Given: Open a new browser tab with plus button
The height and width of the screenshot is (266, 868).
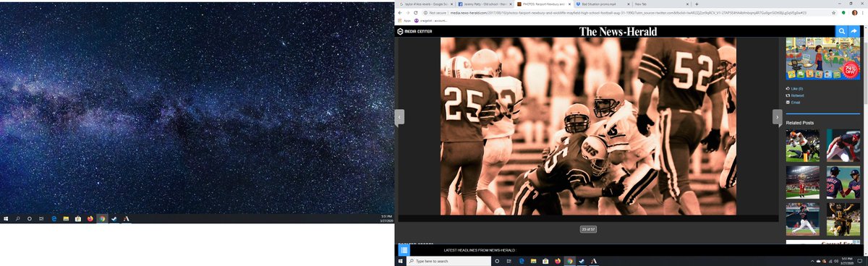Looking at the screenshot, I should click(697, 4).
